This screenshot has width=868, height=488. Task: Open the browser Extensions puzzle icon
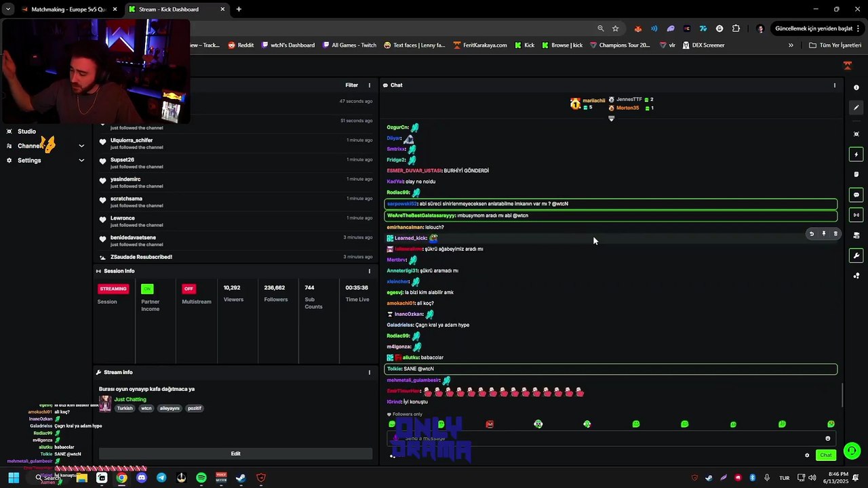pyautogui.click(x=736, y=28)
